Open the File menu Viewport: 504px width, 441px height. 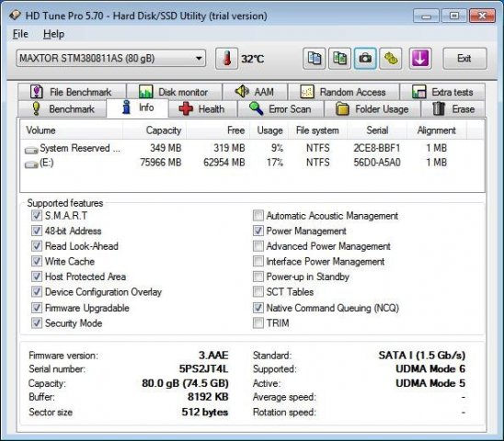pos(20,34)
